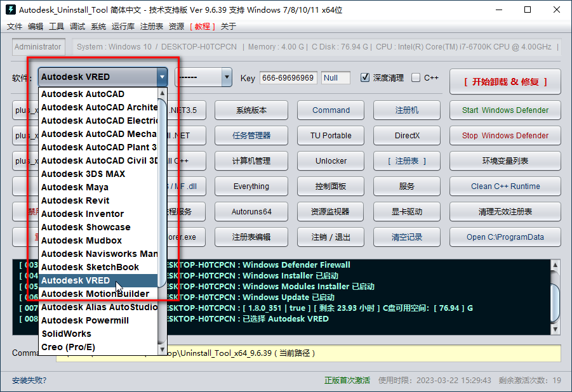Open 计算机管理 button

[251, 161]
